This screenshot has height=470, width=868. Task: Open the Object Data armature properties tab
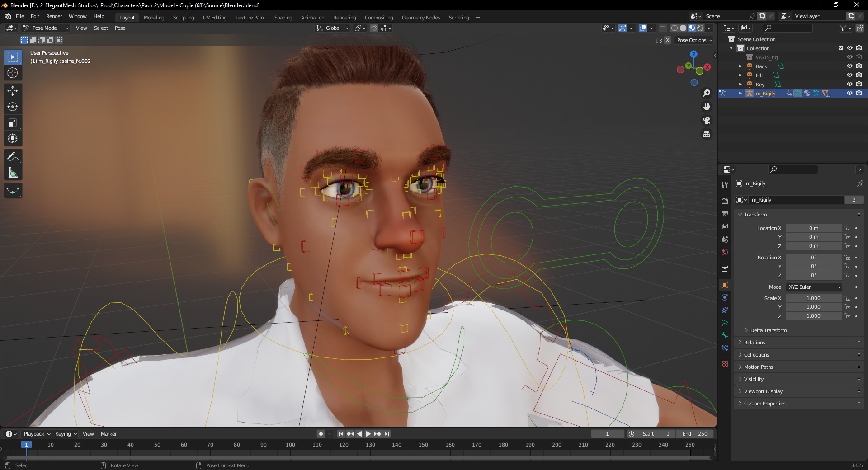point(725,323)
